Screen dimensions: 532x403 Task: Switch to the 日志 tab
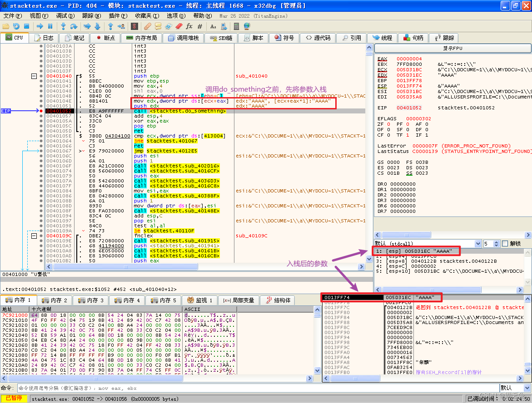44,38
